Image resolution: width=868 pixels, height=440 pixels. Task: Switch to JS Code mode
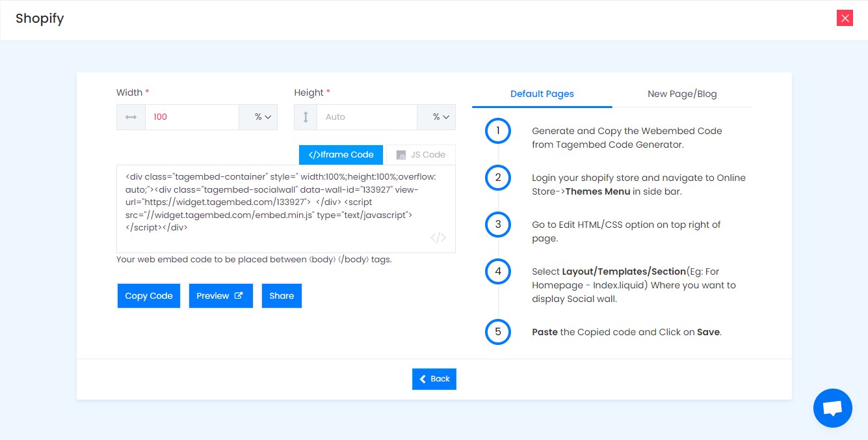click(x=421, y=155)
